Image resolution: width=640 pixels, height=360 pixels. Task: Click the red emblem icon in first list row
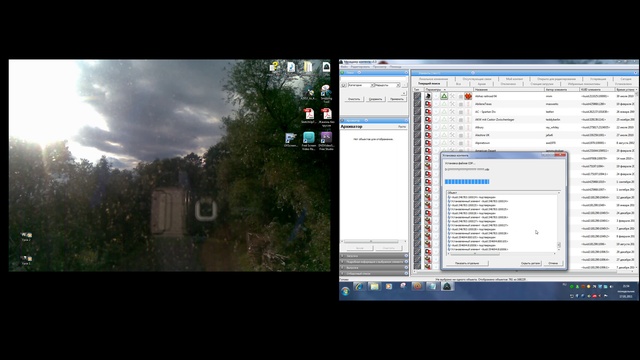click(468, 96)
